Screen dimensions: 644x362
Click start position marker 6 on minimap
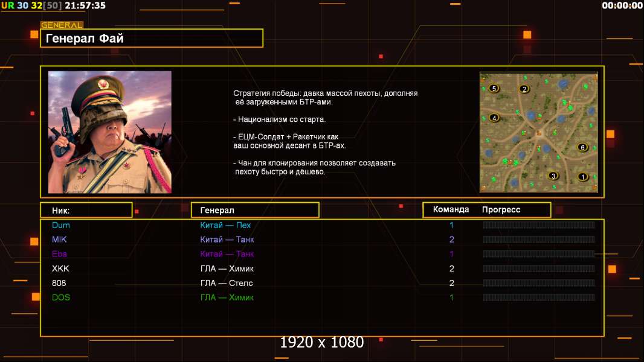coord(582,147)
